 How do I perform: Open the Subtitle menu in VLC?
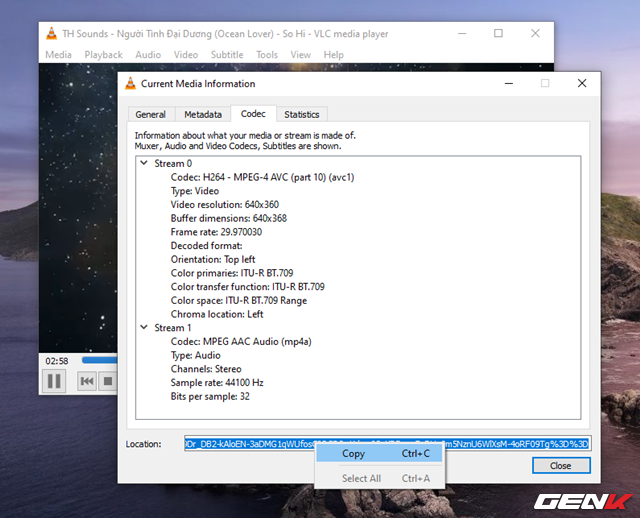tap(227, 55)
